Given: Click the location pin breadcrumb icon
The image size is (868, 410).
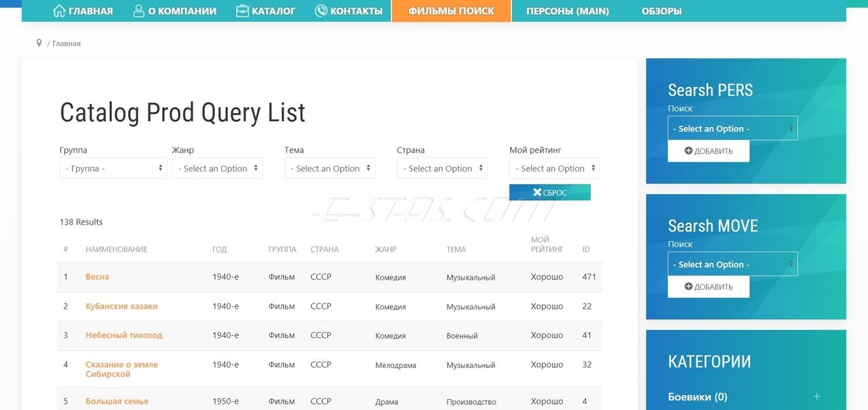Looking at the screenshot, I should click(x=39, y=43).
